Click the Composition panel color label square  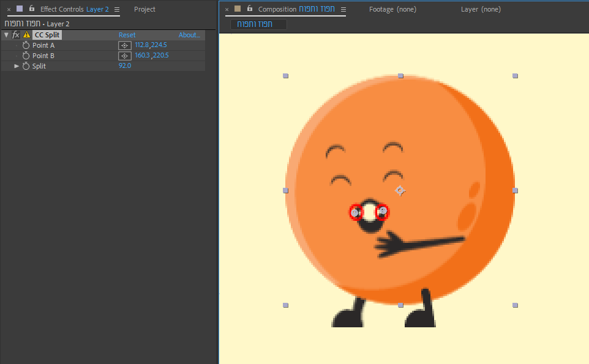[x=238, y=8]
